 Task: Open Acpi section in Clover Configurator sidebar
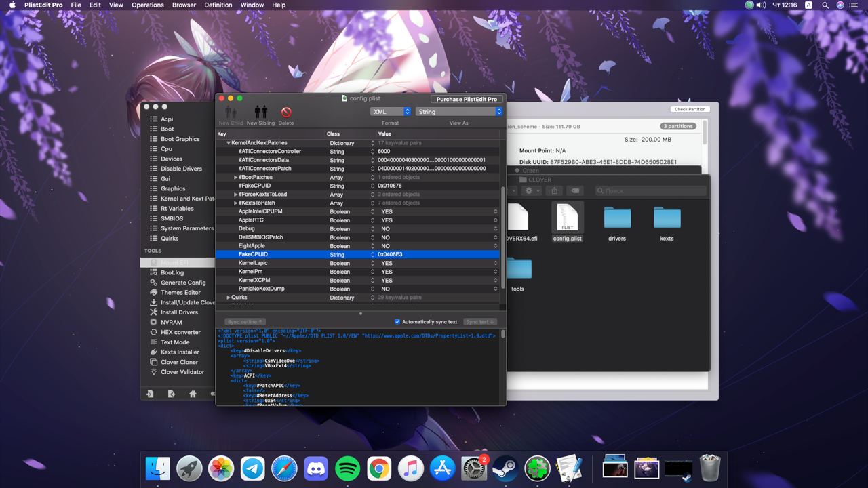pos(167,119)
